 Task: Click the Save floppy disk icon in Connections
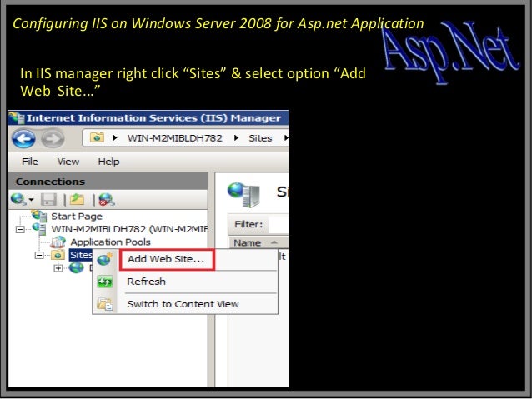coord(48,199)
